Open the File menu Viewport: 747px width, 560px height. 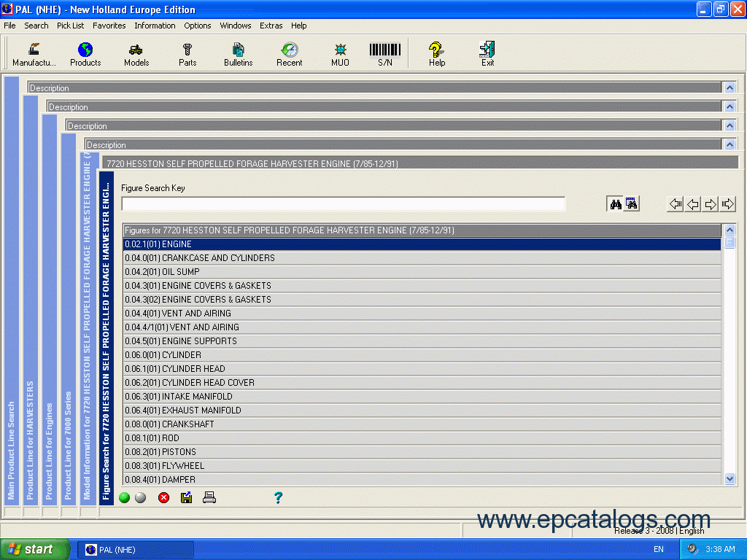pyautogui.click(x=9, y=26)
